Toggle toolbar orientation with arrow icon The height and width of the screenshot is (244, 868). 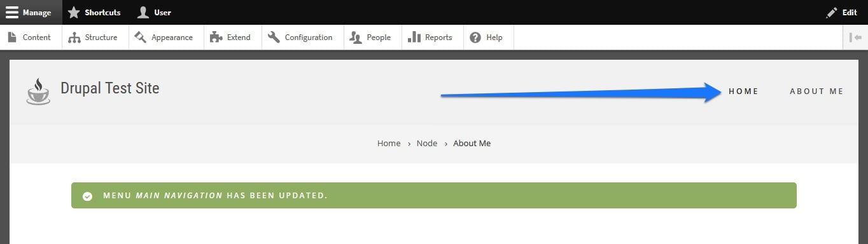click(x=855, y=37)
